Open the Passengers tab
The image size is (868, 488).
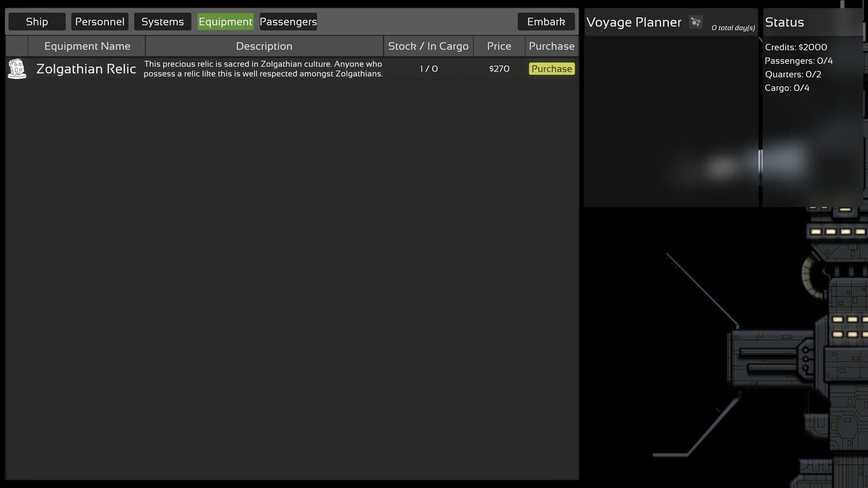coord(288,21)
